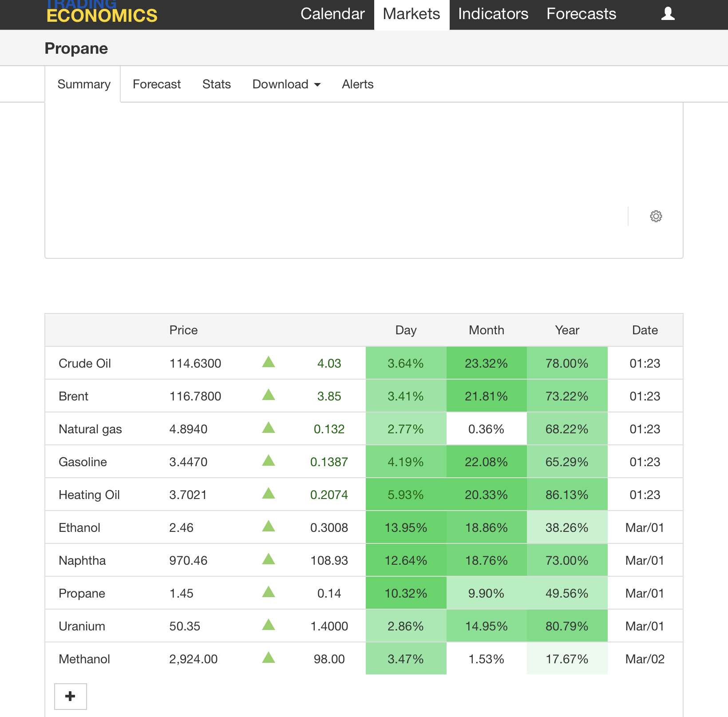Open chart settings gear icon
The image size is (728, 717).
(x=656, y=216)
